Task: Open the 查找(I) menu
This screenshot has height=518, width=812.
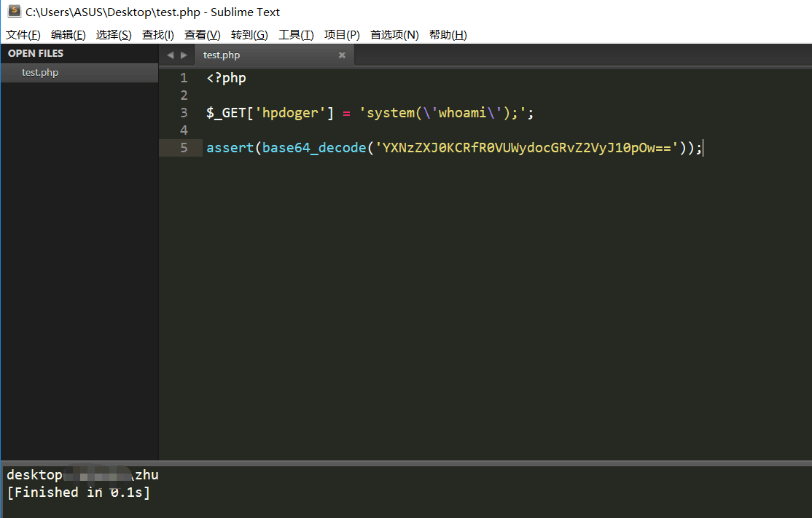Action: pyautogui.click(x=158, y=35)
